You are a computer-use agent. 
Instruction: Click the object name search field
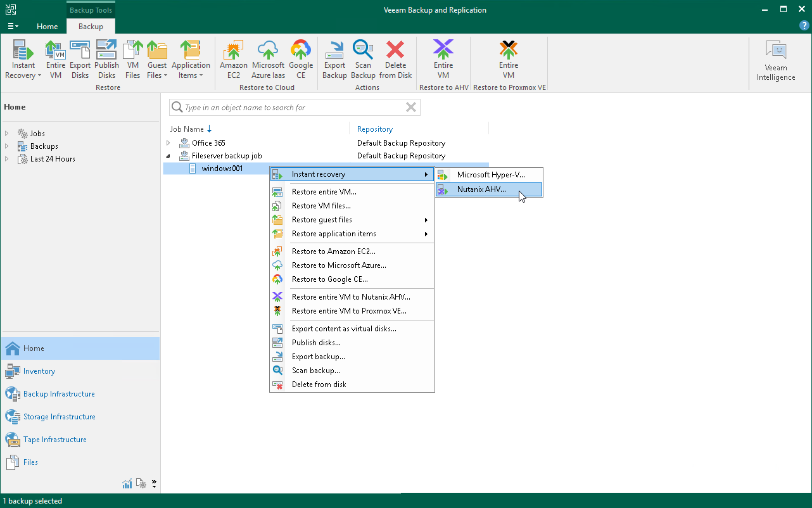point(295,108)
